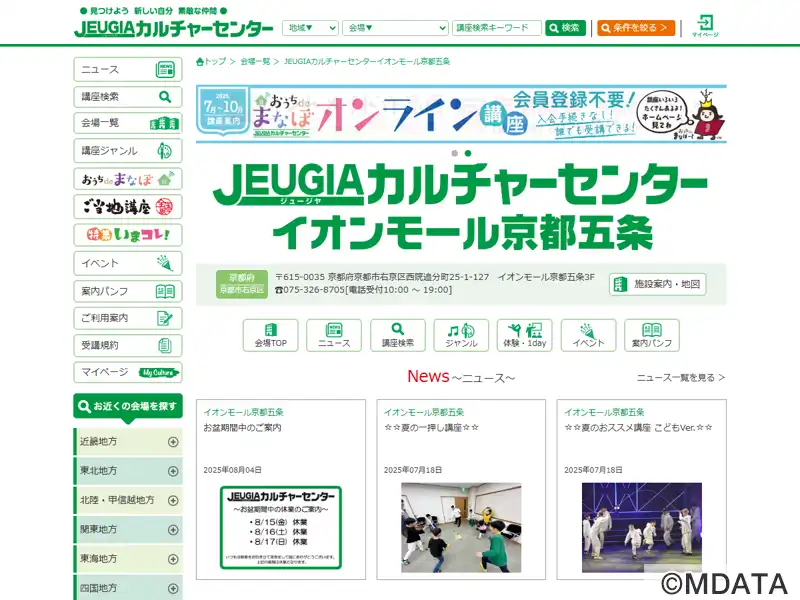Select the second banner carousel dot

[468, 153]
